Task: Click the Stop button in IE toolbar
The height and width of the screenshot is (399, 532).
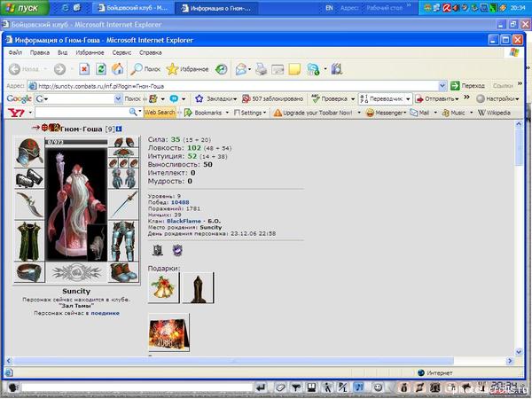Action: pyautogui.click(x=84, y=69)
